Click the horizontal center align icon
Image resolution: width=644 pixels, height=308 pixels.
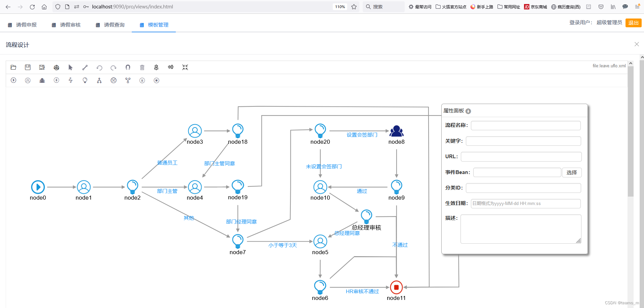(x=171, y=67)
